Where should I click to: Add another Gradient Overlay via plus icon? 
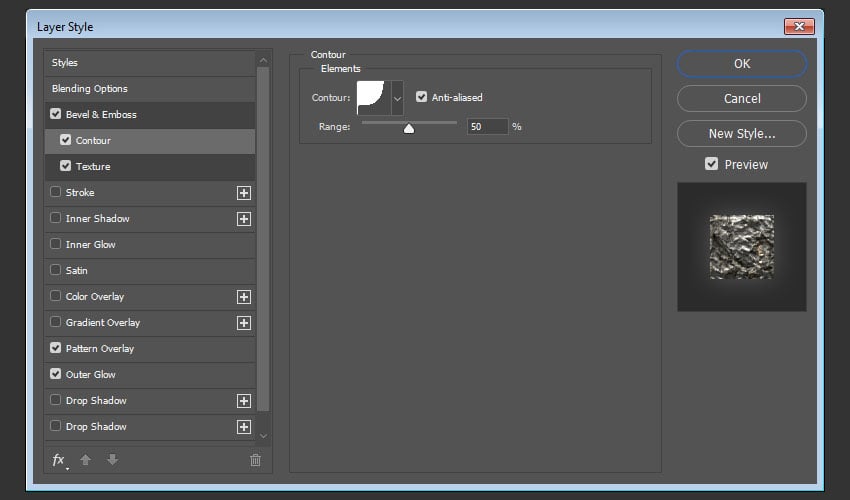244,323
